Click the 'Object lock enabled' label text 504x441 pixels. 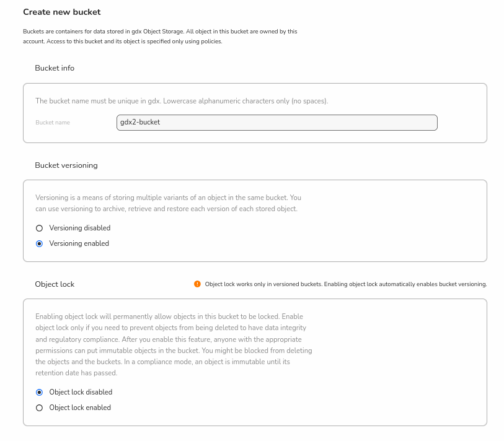pyautogui.click(x=80, y=408)
